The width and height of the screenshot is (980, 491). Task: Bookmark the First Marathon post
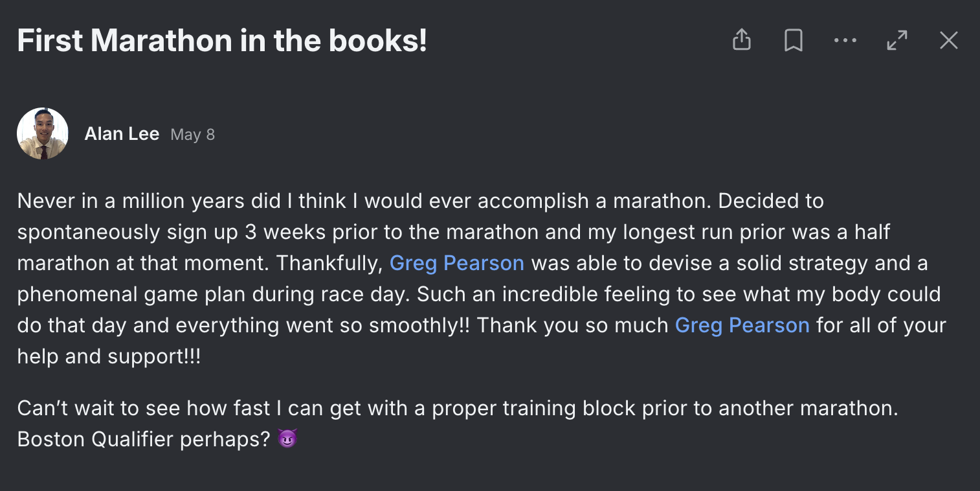tap(793, 41)
